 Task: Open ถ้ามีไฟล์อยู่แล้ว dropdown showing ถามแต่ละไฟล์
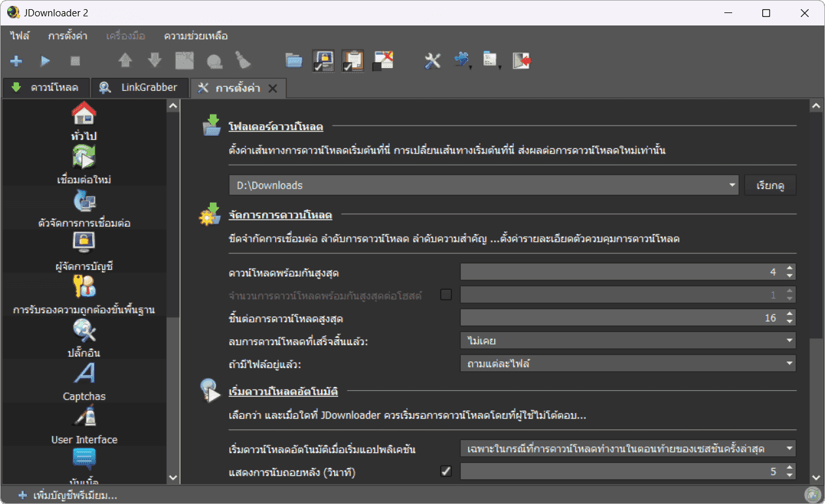628,362
